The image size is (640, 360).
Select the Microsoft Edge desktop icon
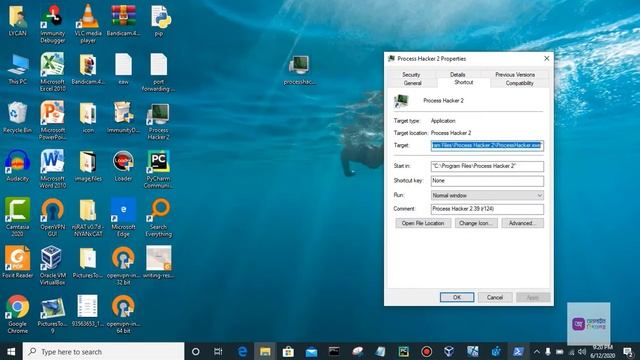click(x=123, y=217)
